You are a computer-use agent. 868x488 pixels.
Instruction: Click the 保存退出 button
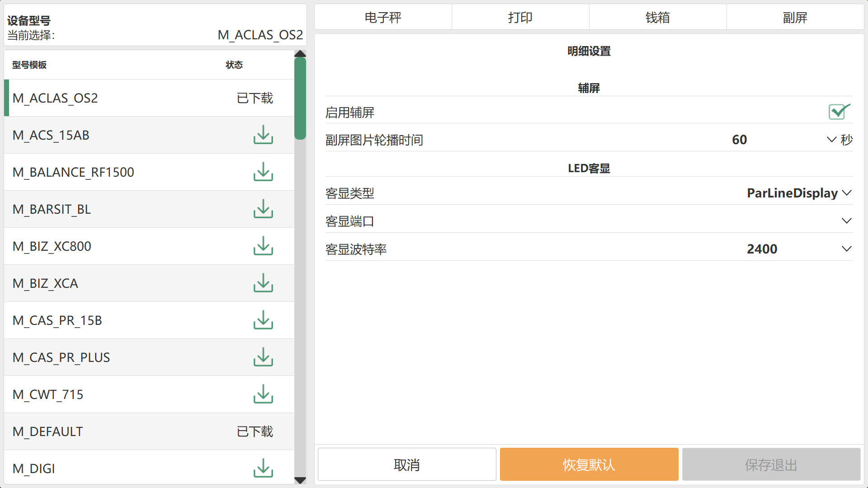tap(771, 465)
